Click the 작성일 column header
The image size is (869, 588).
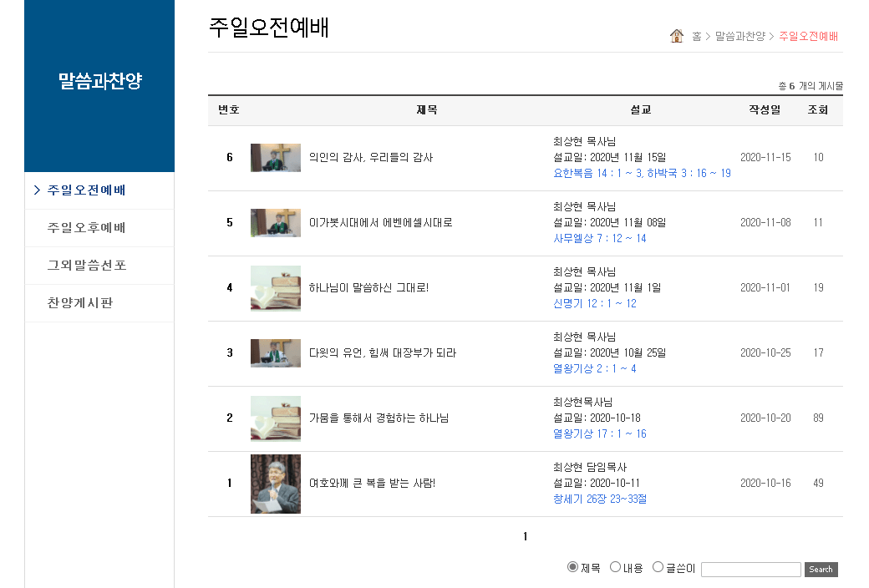pos(765,109)
